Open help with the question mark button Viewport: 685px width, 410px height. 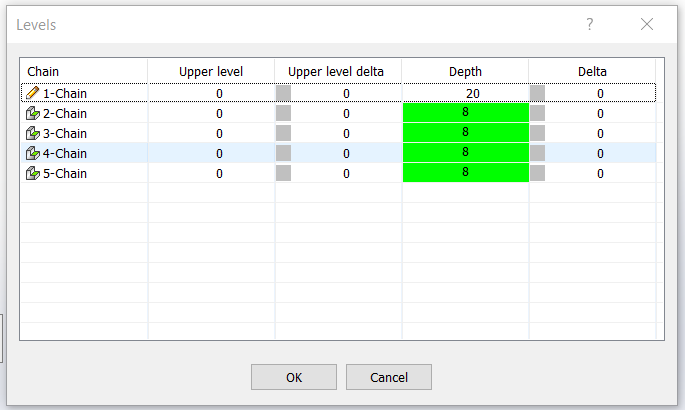(x=590, y=24)
